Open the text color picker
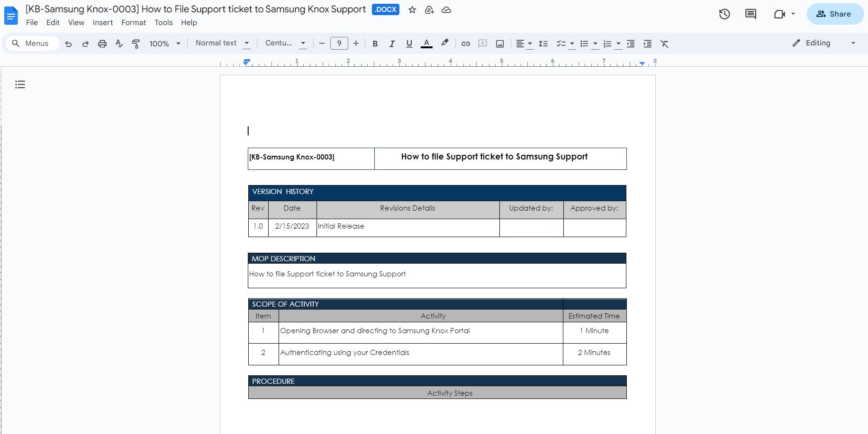This screenshot has width=868, height=434. point(426,44)
